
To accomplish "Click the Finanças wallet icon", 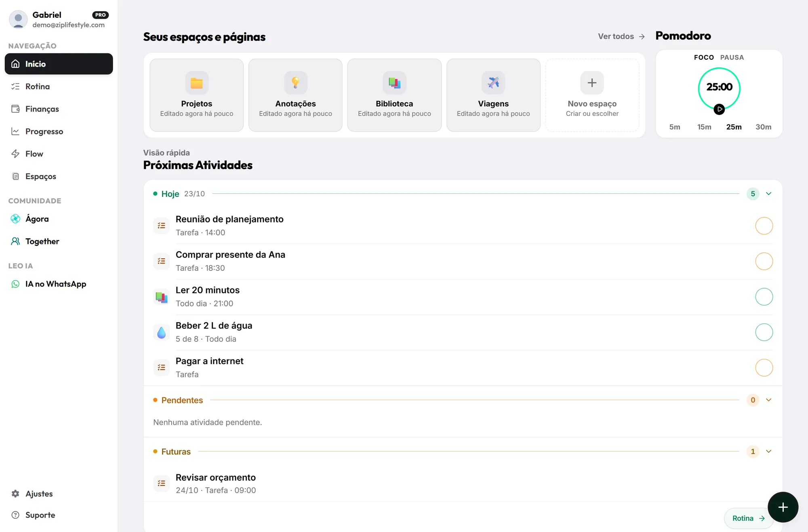I will point(15,109).
